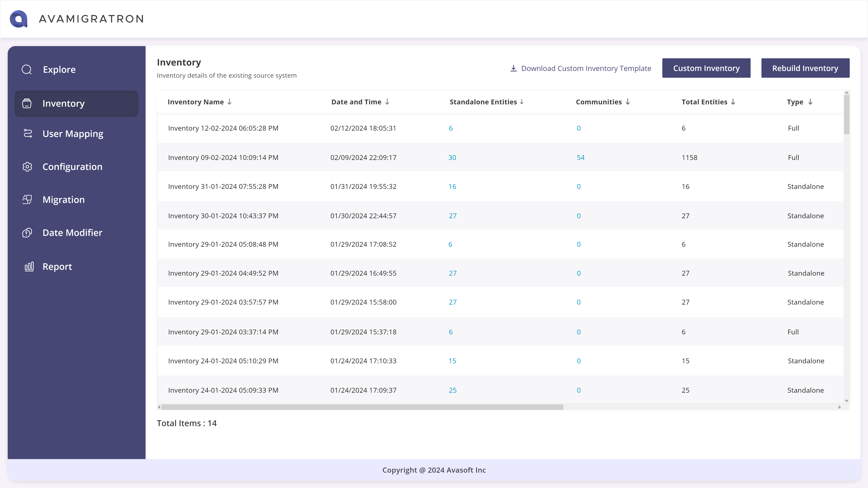Click the Inventory jar icon in sidebar

pos(27,103)
